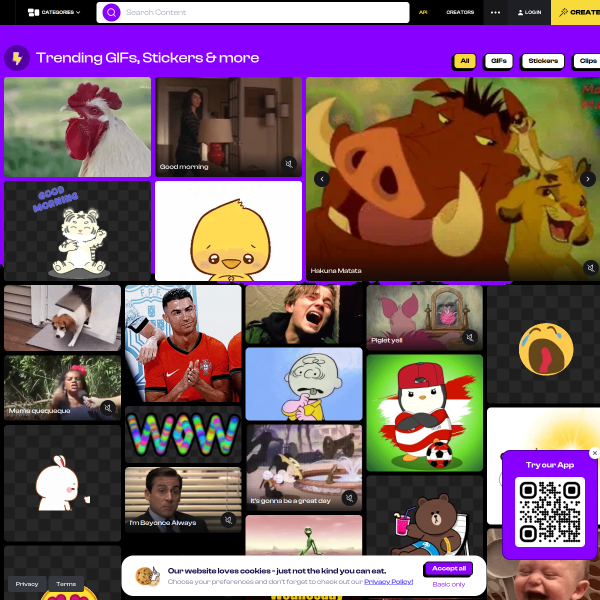The height and width of the screenshot is (600, 600).
Task: Choose Basic only cookies
Action: point(448,584)
